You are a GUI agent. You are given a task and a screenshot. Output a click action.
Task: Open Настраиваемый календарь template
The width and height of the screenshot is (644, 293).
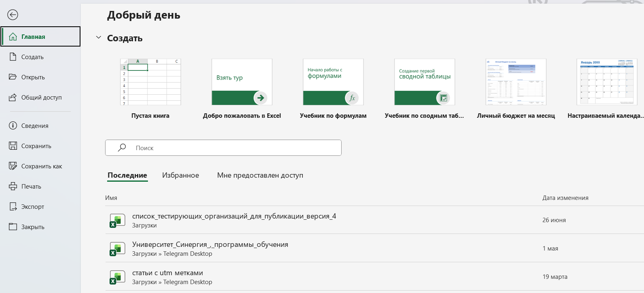point(606,89)
